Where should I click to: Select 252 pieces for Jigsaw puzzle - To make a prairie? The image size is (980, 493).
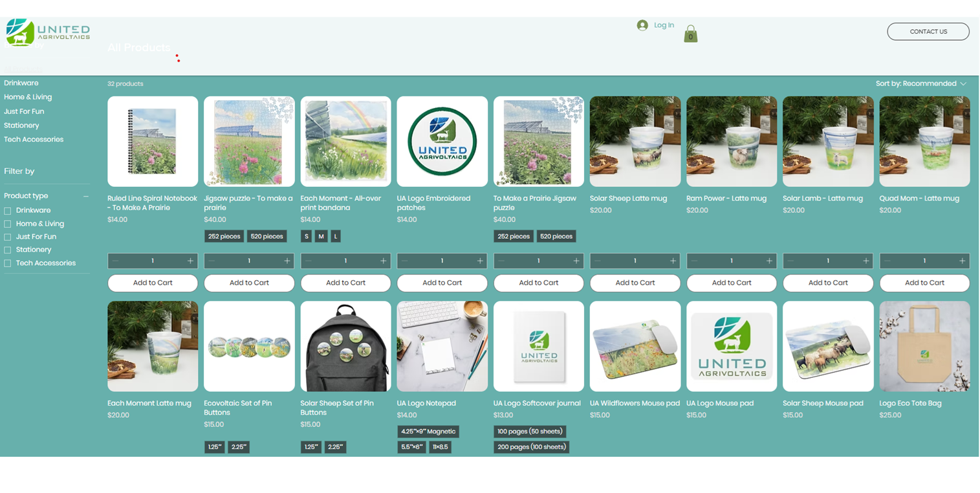click(224, 236)
